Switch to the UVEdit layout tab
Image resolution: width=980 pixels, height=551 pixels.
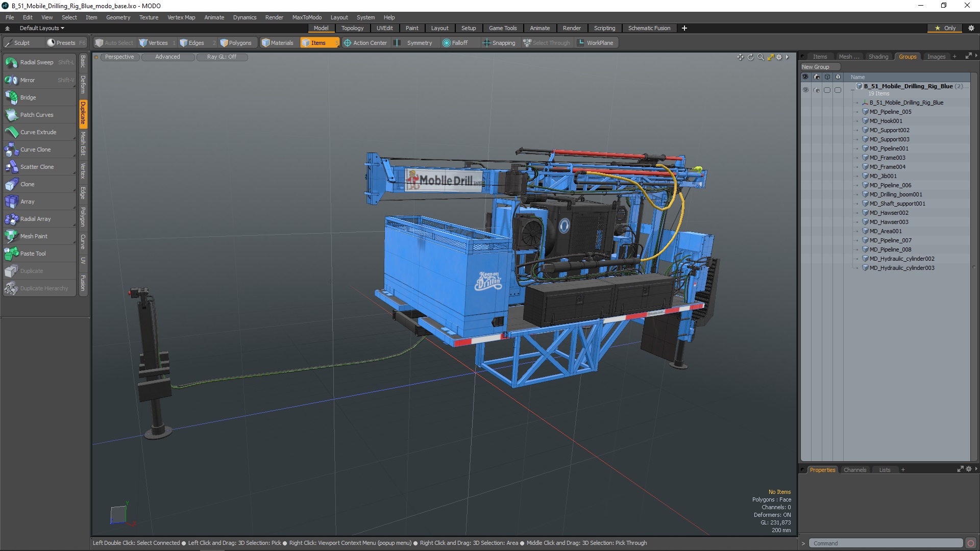pos(384,28)
